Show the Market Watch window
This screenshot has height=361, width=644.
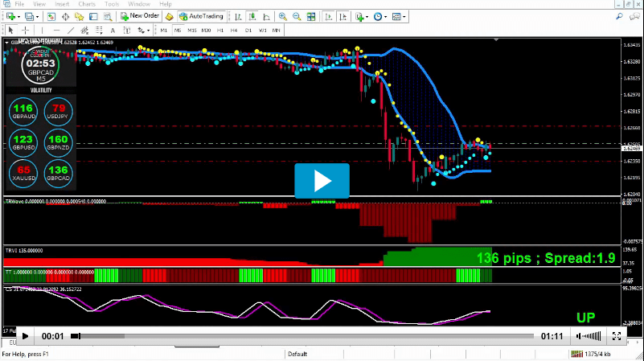coord(51,17)
